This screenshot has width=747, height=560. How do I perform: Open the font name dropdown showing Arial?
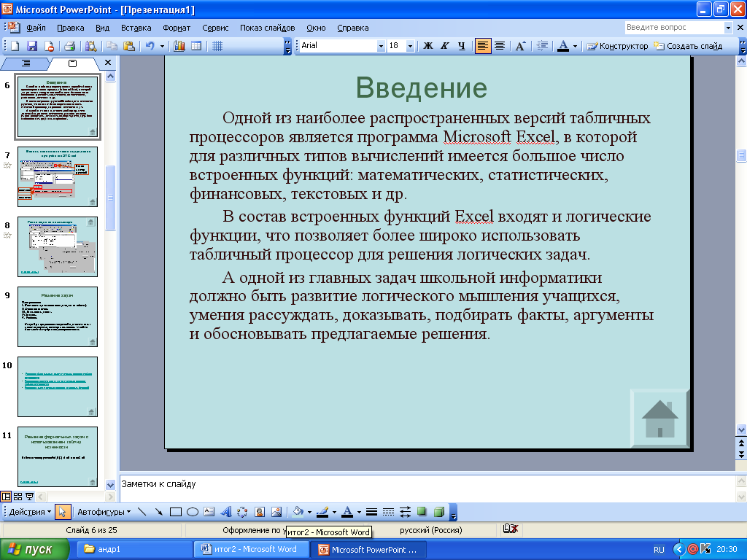click(381, 46)
